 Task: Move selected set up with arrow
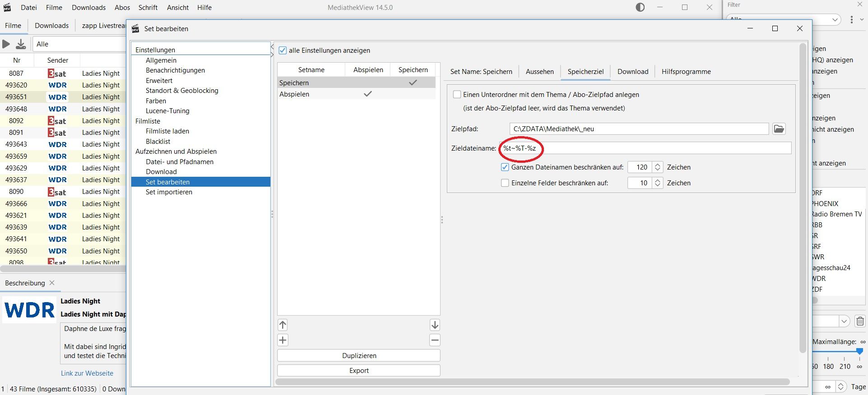pyautogui.click(x=283, y=325)
